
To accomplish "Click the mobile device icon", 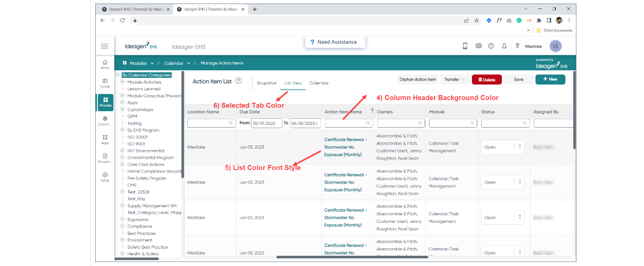I will tap(465, 46).
